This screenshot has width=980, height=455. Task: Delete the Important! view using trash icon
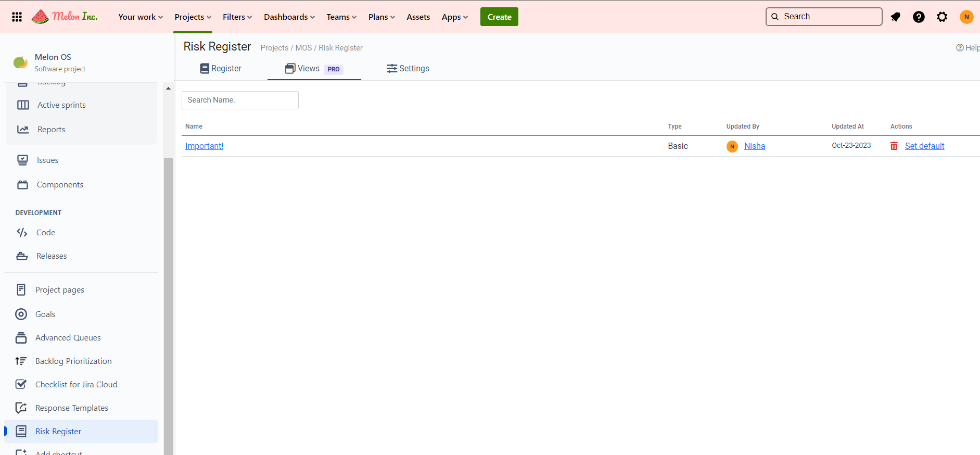pos(894,146)
